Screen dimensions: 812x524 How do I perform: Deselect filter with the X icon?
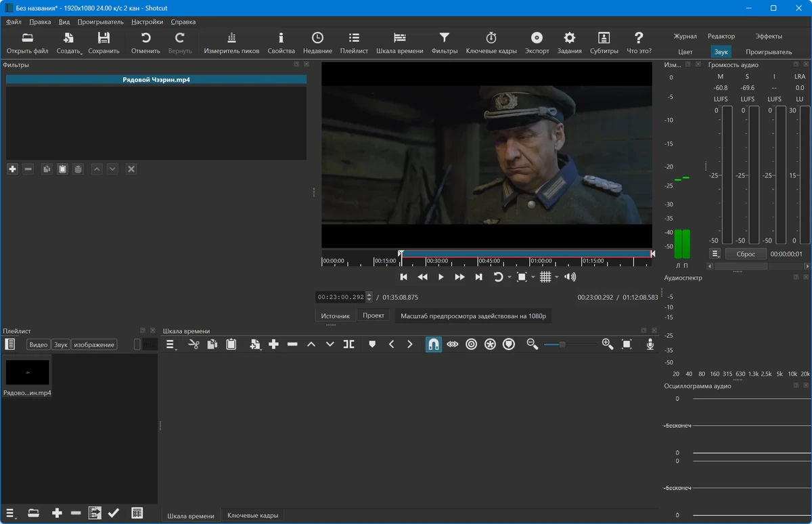[x=131, y=169]
